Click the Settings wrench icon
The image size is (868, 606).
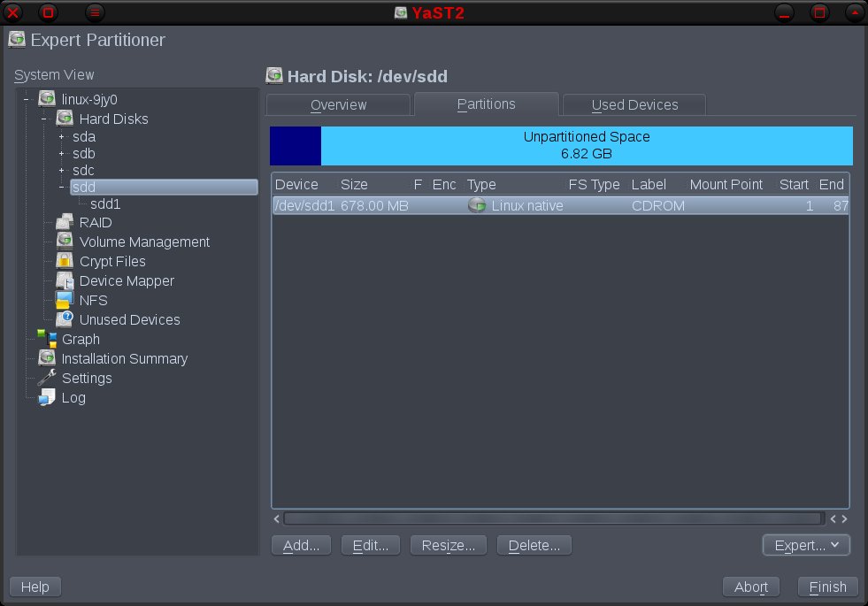pos(47,378)
